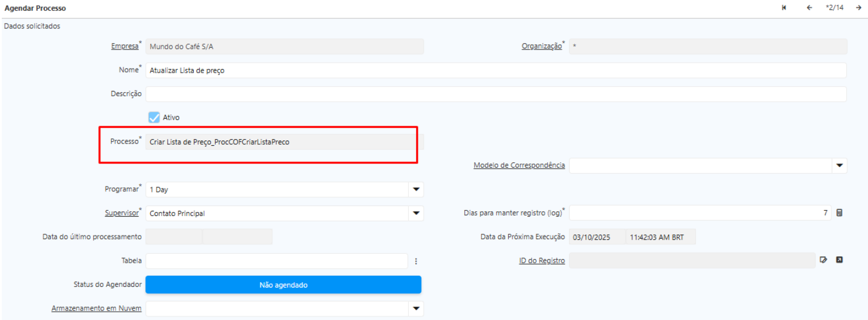Click the Não agendado status button
Viewport: 868px width, 320px height.
pos(283,285)
